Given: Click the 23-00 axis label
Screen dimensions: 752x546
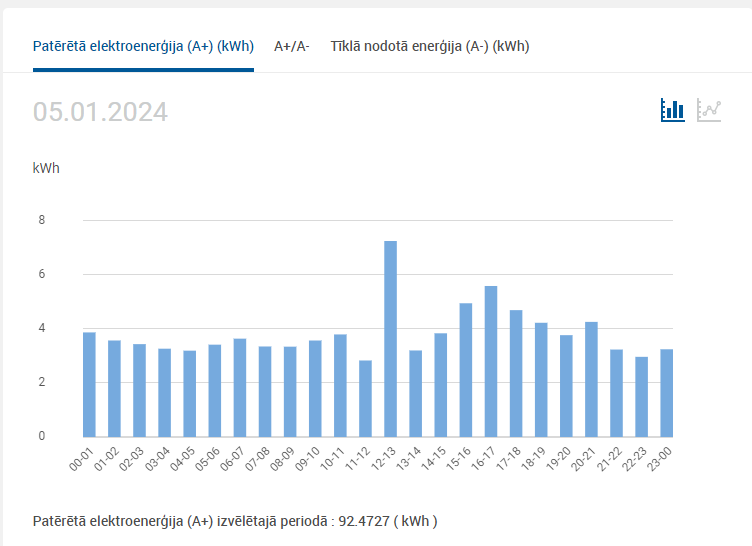Looking at the screenshot, I should (x=659, y=459).
